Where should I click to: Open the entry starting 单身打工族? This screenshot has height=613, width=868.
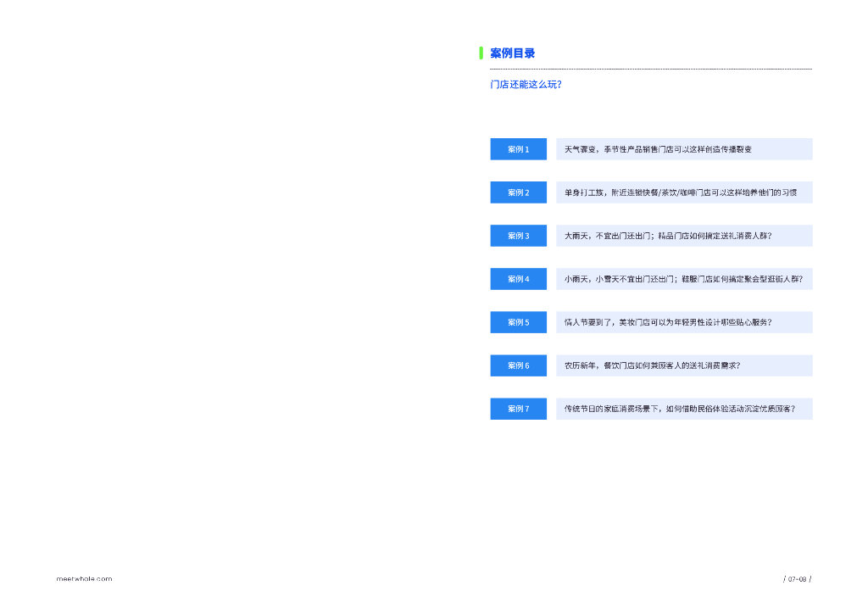[x=684, y=192]
